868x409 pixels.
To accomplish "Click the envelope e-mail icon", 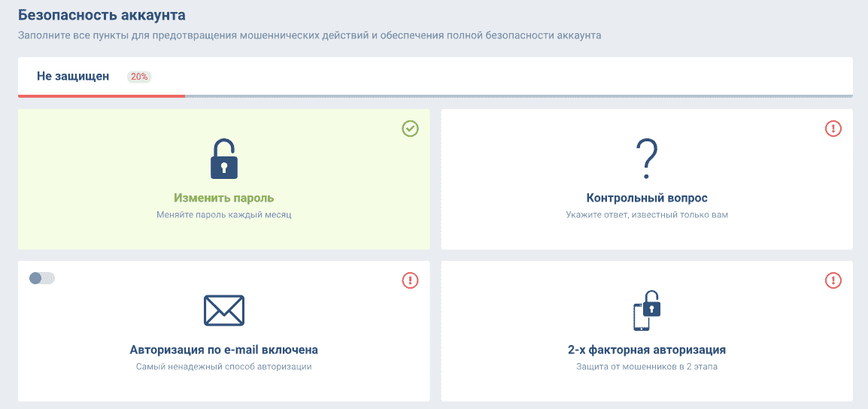I will tap(223, 311).
